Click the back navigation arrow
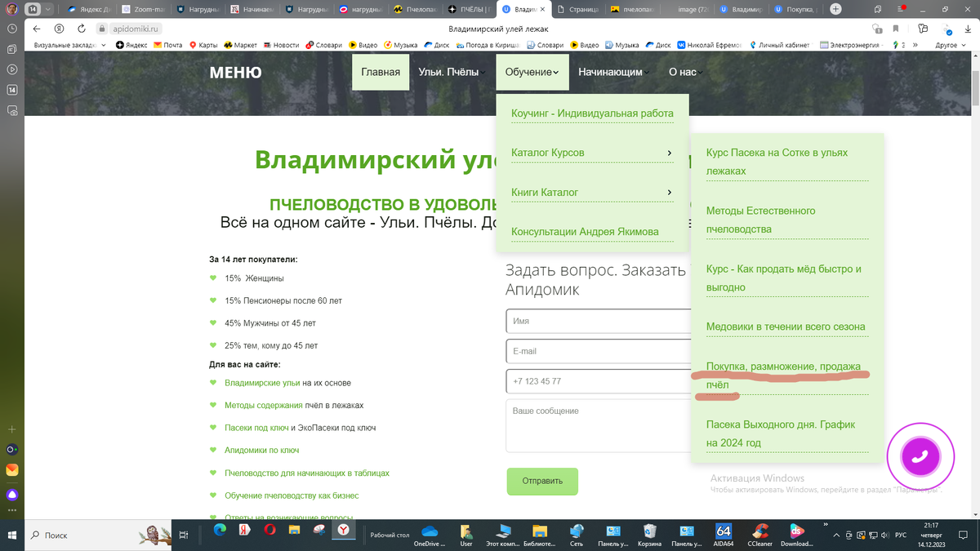Viewport: 980px width, 551px height. (38, 27)
